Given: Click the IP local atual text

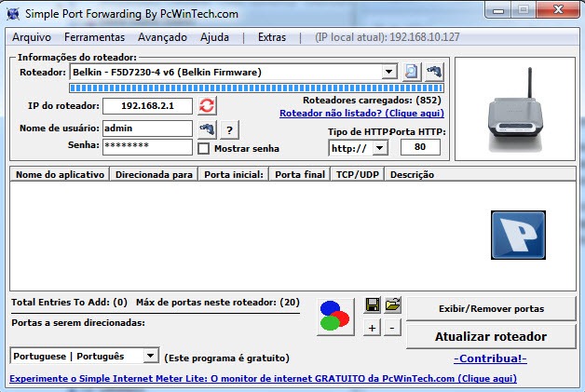Looking at the screenshot, I should point(387,37).
